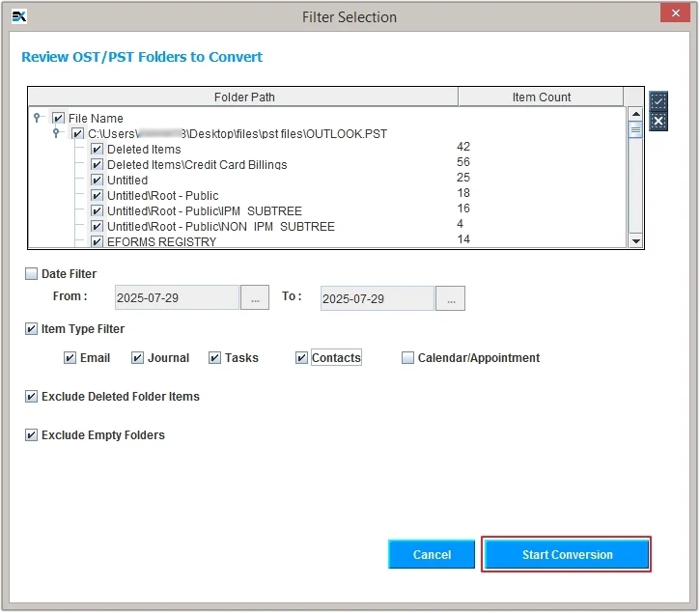Uncheck the NON IPM SUBTREE checkbox
700x613 pixels.
97,226
